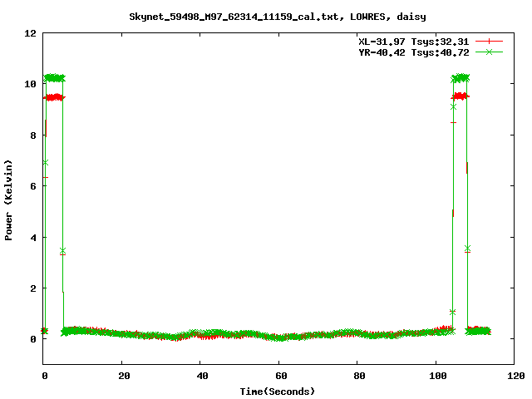Click the red plateau of the first calibration pulse
This screenshot has width=532, height=399.
(54, 98)
